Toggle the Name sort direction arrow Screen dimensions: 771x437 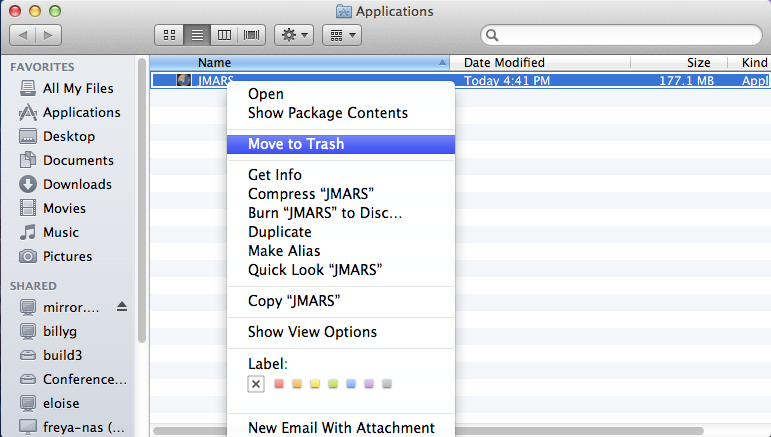pos(442,62)
